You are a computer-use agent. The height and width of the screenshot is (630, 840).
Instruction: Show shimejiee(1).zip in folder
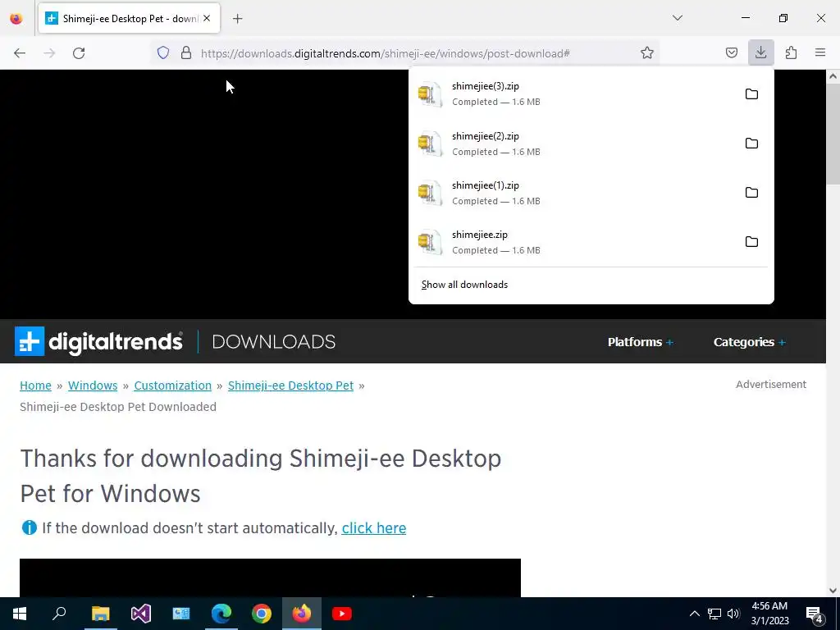pyautogui.click(x=751, y=193)
